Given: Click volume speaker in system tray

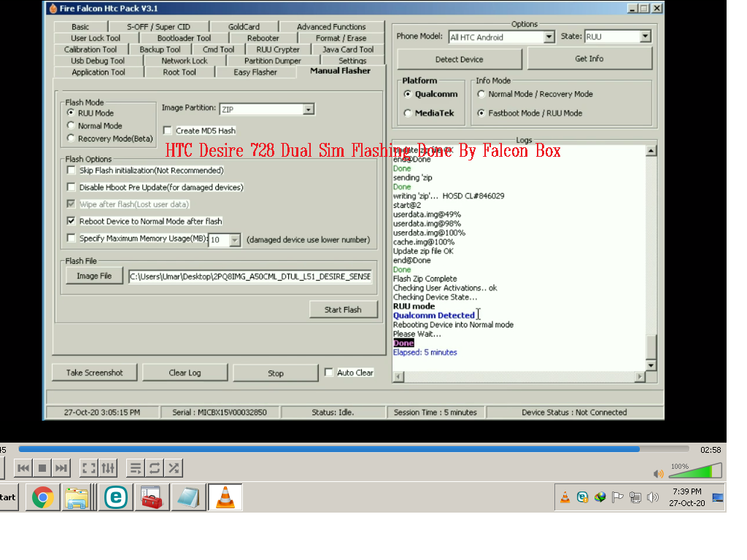Looking at the screenshot, I should coord(653,497).
